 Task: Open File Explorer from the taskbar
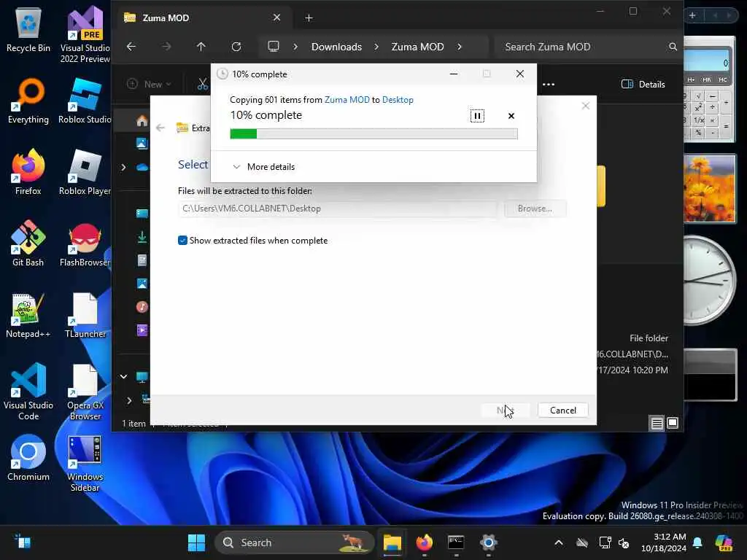coord(392,542)
